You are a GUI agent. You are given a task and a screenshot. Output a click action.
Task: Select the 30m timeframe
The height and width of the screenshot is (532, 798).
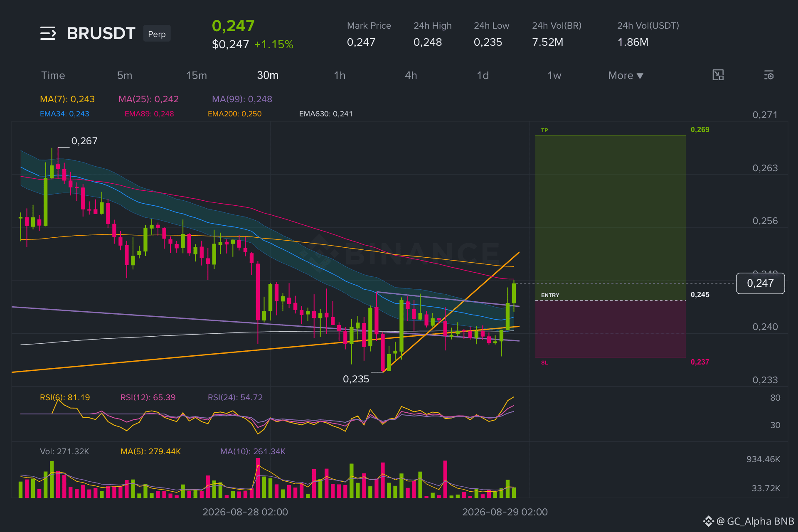(268, 76)
